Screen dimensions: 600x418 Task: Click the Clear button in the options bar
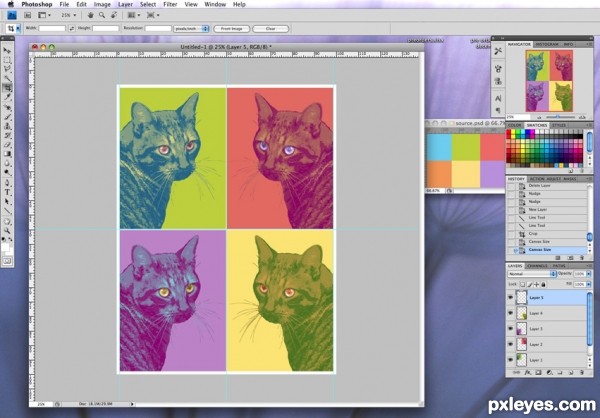[271, 29]
